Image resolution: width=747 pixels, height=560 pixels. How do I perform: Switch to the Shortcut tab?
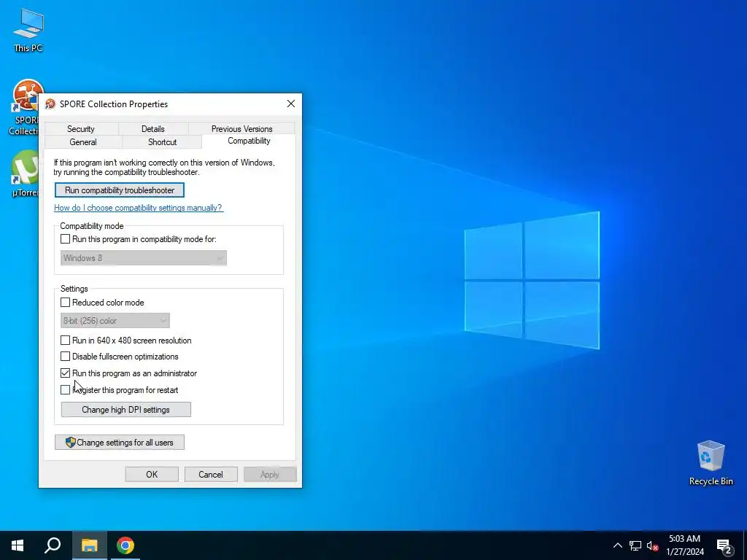pos(162,142)
